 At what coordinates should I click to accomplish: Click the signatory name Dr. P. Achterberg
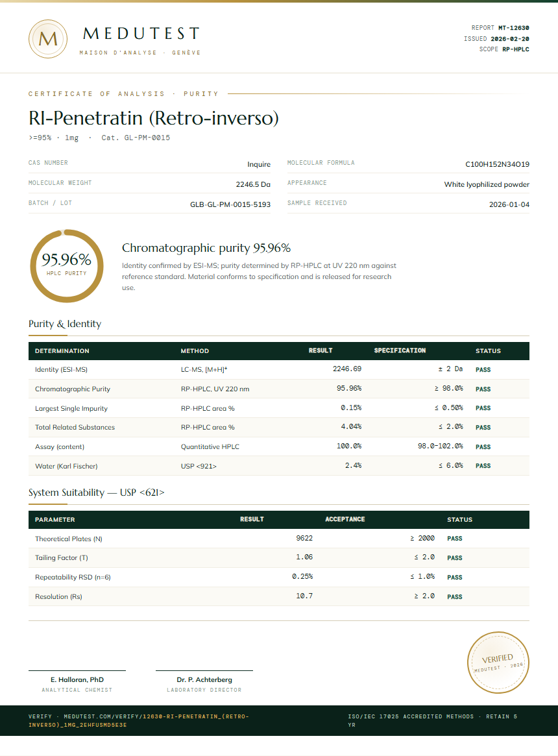(x=204, y=680)
